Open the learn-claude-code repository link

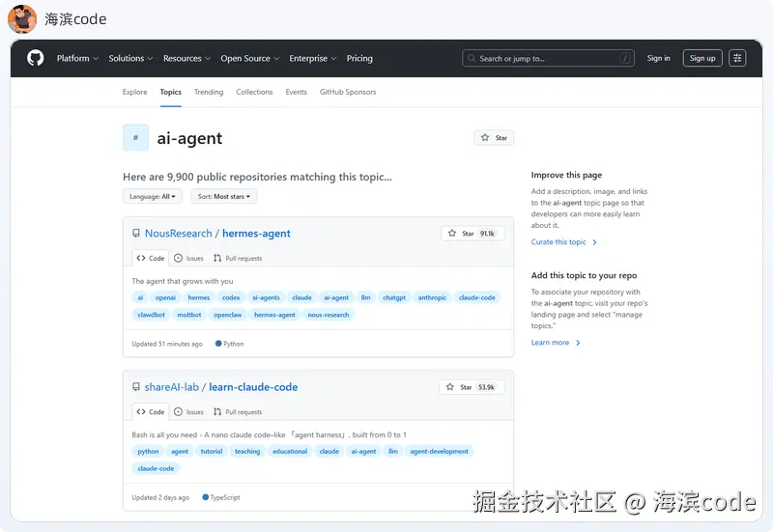tap(253, 387)
